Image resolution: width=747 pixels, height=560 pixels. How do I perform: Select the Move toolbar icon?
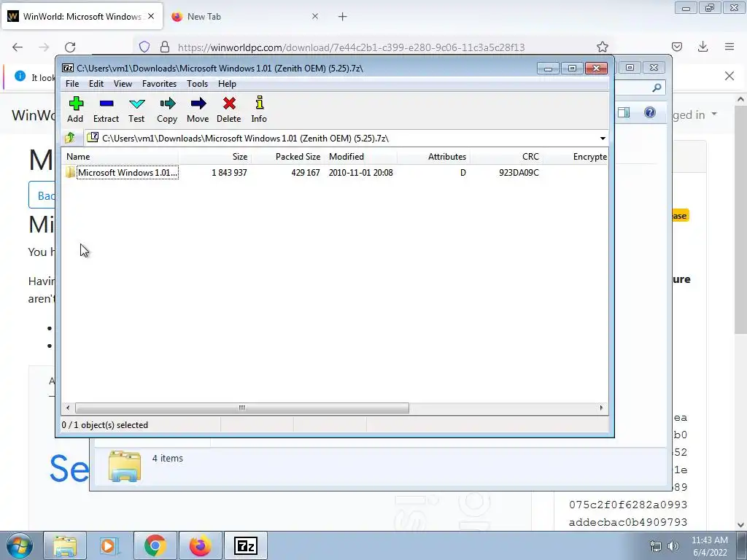coord(198,109)
